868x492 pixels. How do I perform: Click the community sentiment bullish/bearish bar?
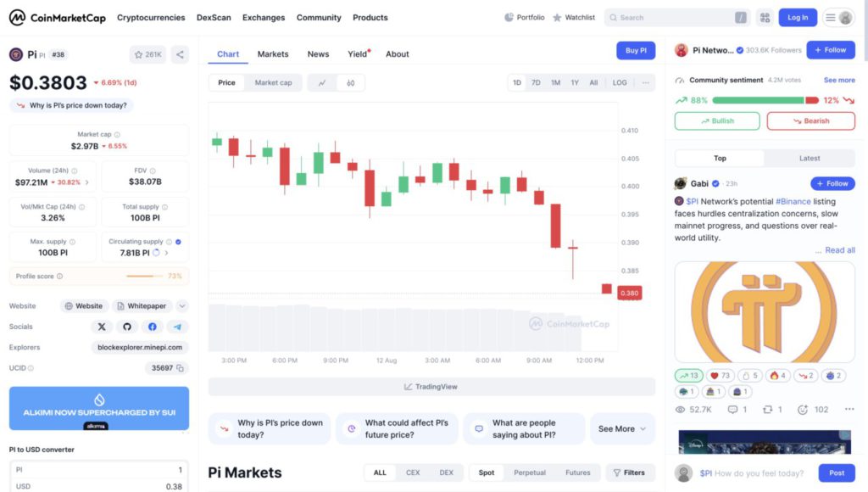765,100
